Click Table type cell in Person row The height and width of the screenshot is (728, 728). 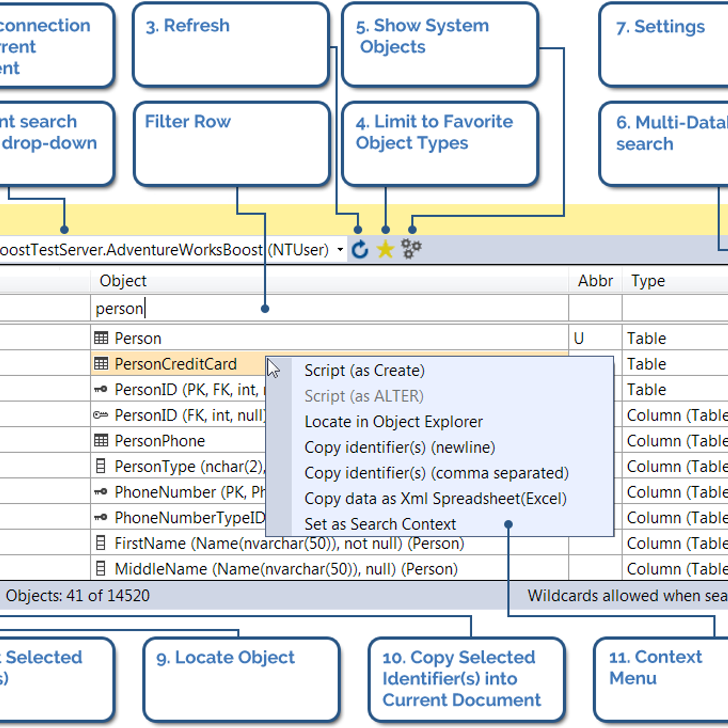(675, 338)
